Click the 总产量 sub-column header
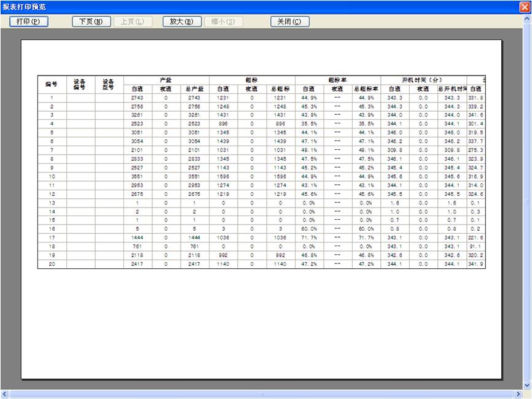The height and width of the screenshot is (399, 532). (x=194, y=89)
